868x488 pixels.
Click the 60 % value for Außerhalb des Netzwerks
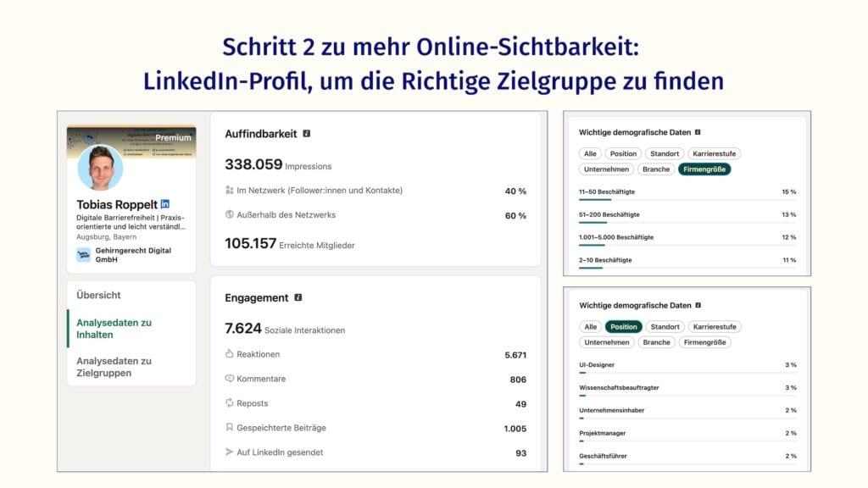click(x=515, y=216)
